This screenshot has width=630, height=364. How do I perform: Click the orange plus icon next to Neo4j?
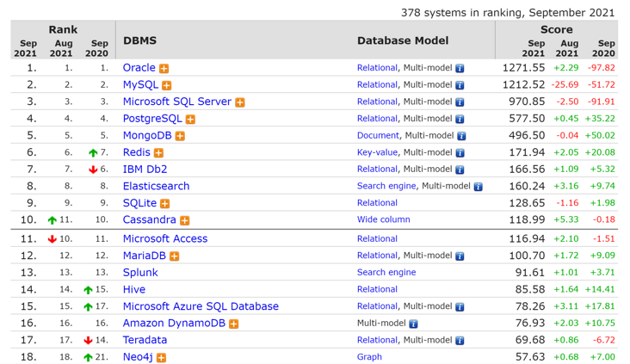pos(161,357)
